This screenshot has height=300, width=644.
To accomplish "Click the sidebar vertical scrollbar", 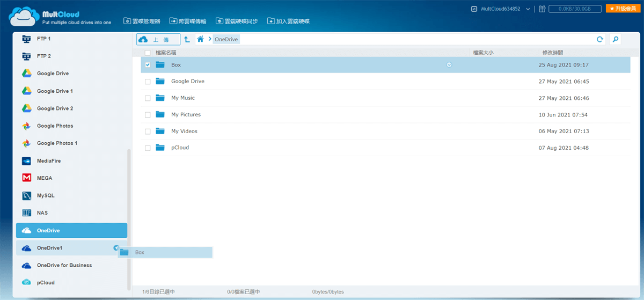I will 129,219.
